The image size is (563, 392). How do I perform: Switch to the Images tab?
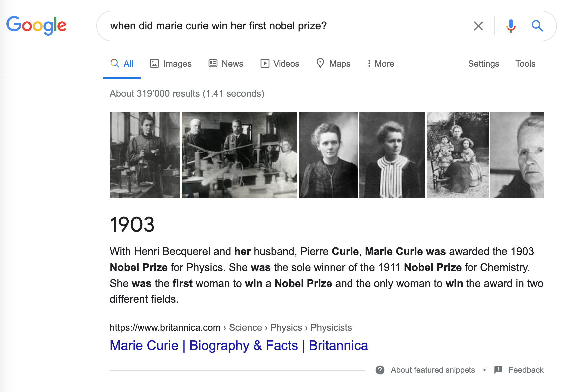coord(171,64)
